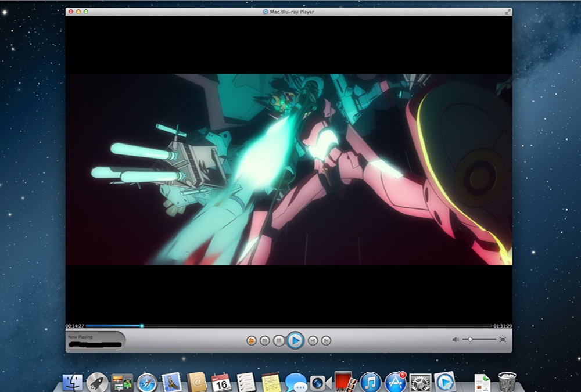Skip to the next chapter
This screenshot has height=392, width=581.
click(x=326, y=340)
